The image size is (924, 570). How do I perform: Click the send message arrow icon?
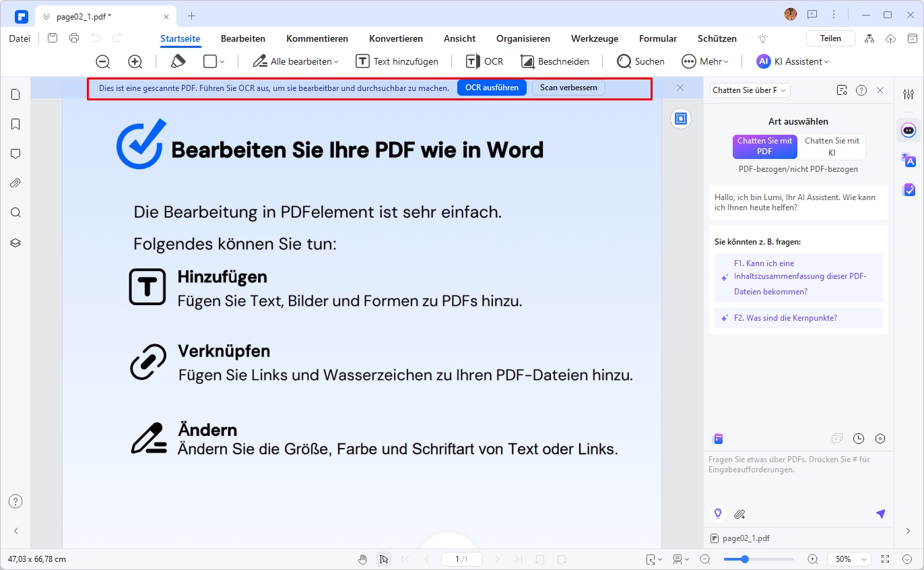[880, 514]
